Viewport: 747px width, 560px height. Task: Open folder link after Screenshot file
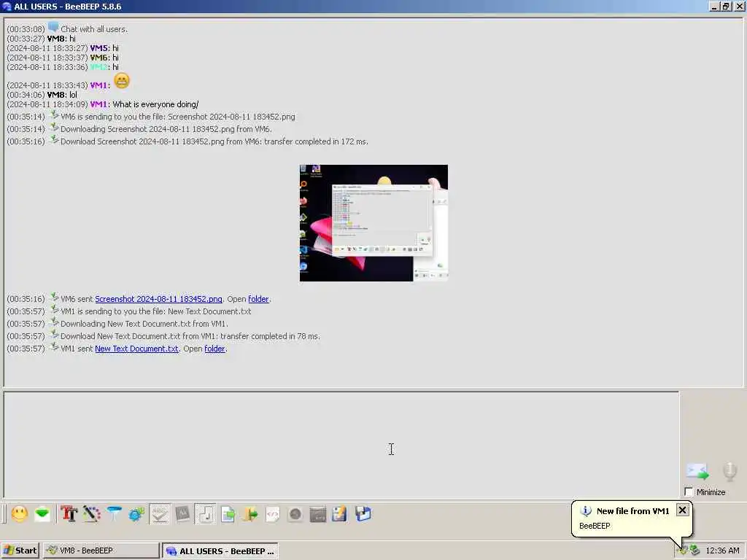259,299
